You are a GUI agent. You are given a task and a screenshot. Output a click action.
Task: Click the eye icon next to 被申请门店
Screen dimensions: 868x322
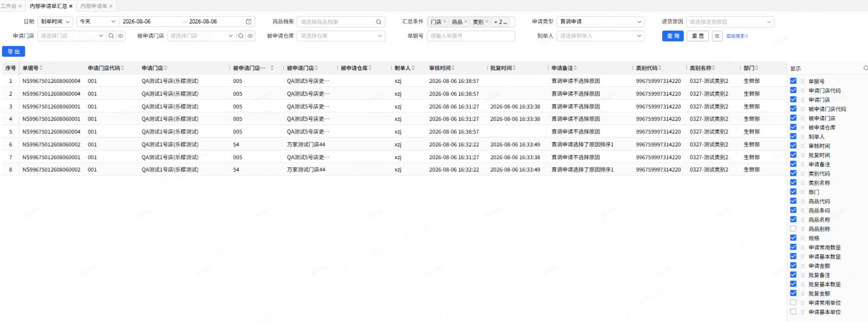(x=250, y=36)
